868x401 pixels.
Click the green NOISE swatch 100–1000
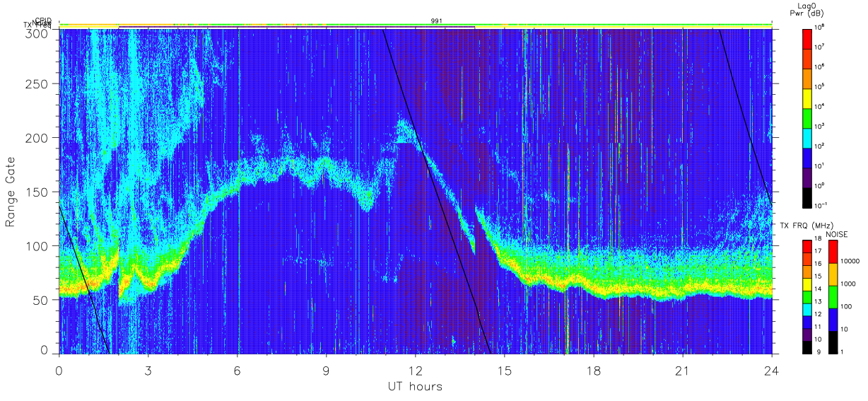[x=834, y=296]
